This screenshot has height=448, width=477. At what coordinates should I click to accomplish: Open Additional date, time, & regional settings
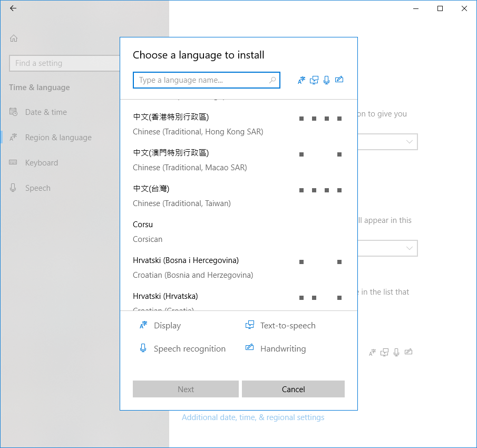(253, 417)
